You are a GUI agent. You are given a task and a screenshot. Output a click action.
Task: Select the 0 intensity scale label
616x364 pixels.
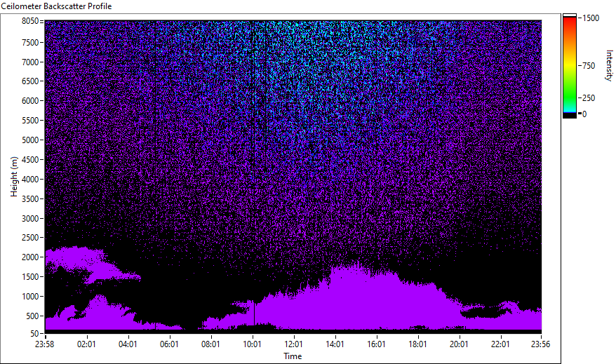point(584,114)
